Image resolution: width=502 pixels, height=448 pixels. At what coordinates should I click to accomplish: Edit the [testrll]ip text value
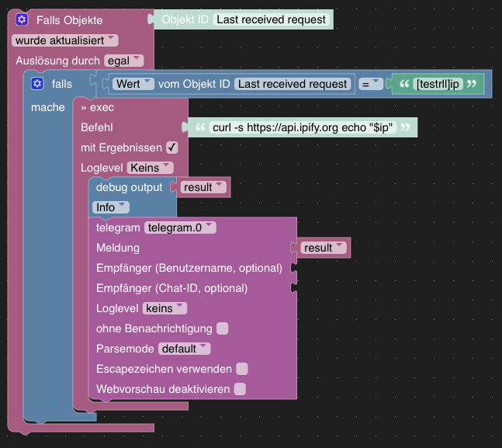tap(438, 84)
